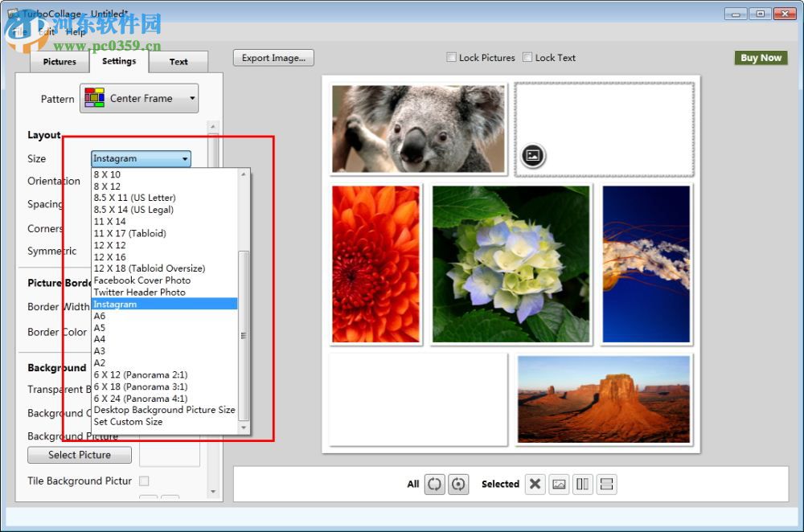Choose Set Custom Size from the list
804x532 pixels.
click(x=129, y=422)
